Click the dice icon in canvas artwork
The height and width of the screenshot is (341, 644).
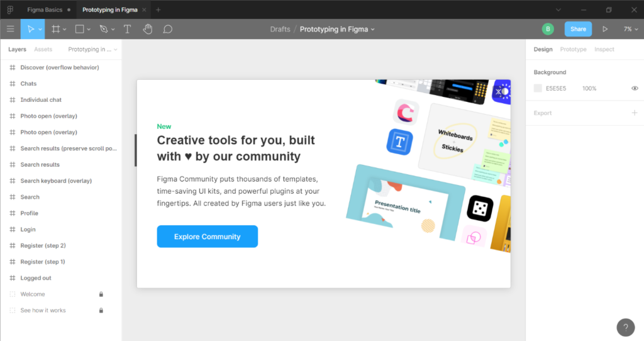point(480,208)
